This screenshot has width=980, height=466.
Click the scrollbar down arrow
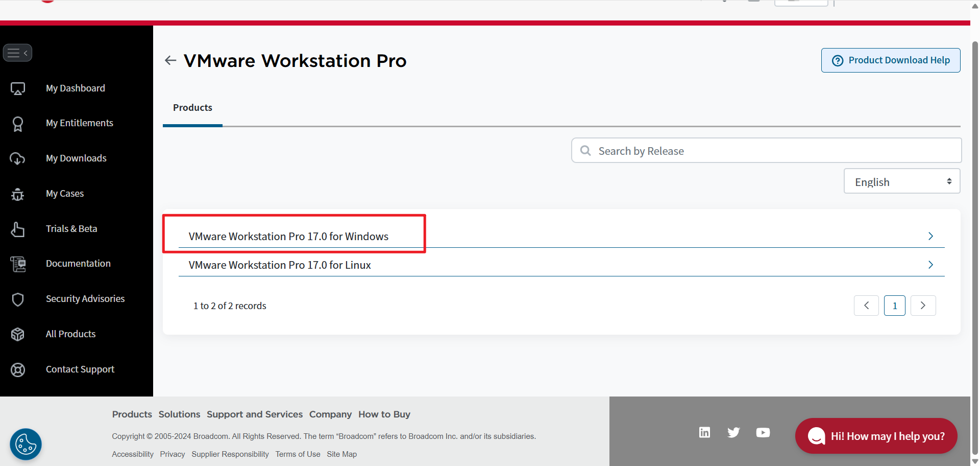pos(975,461)
